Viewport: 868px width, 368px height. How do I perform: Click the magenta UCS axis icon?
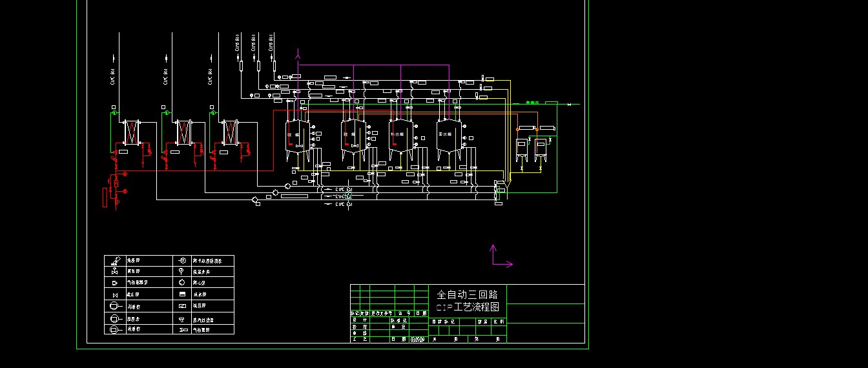[501, 256]
